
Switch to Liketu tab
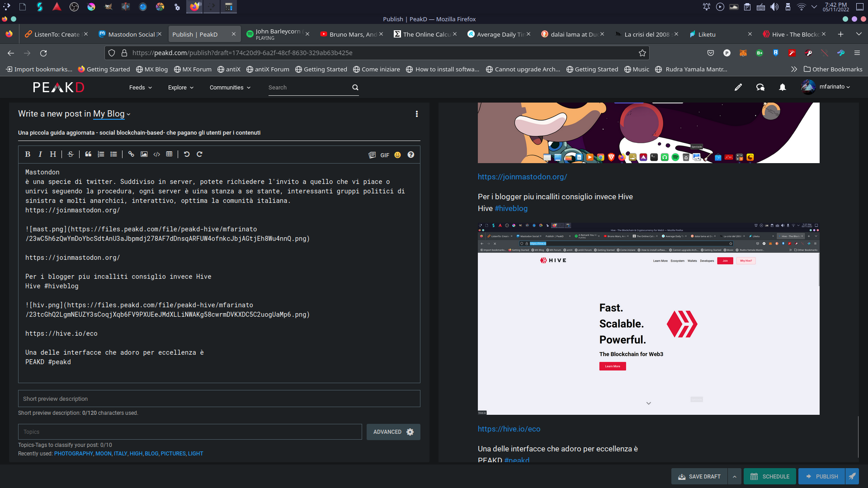[x=721, y=34]
